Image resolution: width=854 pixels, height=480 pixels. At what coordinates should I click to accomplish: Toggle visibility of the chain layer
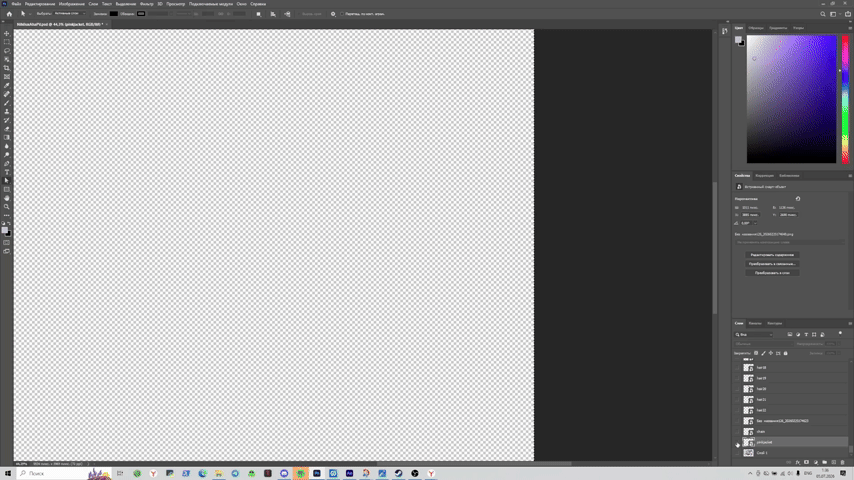(x=737, y=432)
